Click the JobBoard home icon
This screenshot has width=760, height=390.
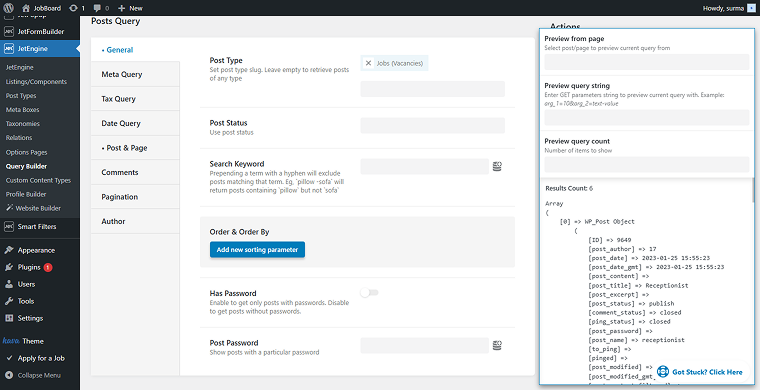coord(26,8)
